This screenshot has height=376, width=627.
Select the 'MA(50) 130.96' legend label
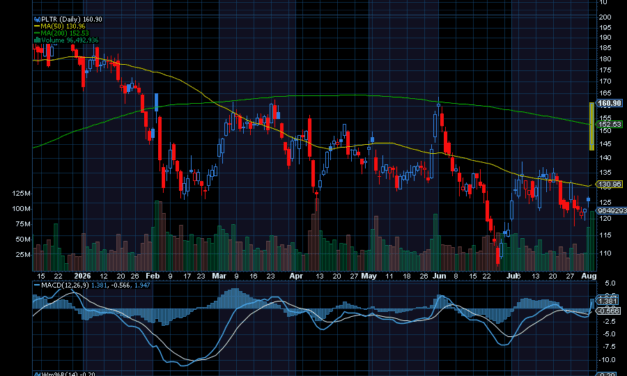click(63, 26)
